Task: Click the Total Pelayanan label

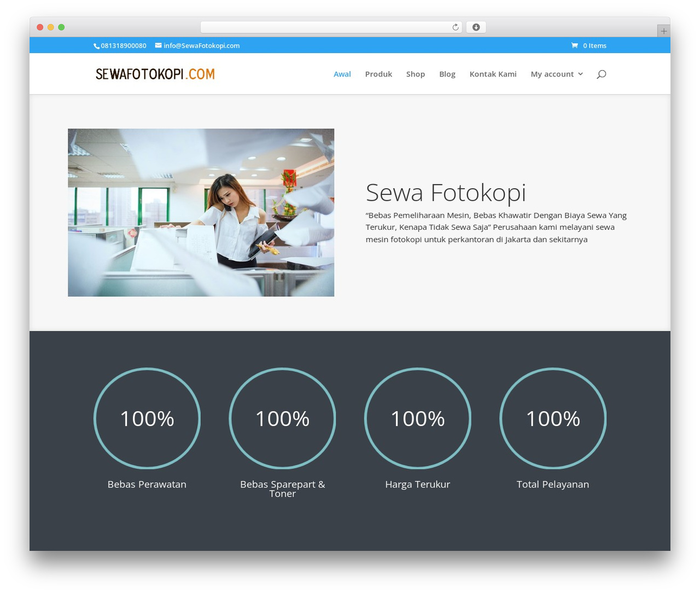Action: coord(553,484)
